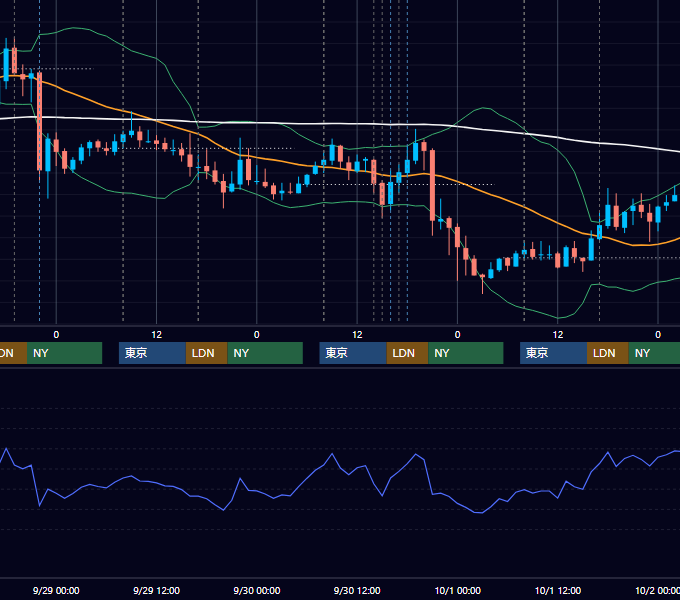Click the tall red candle before 9/29 00:00
The image size is (680, 600).
(39, 121)
